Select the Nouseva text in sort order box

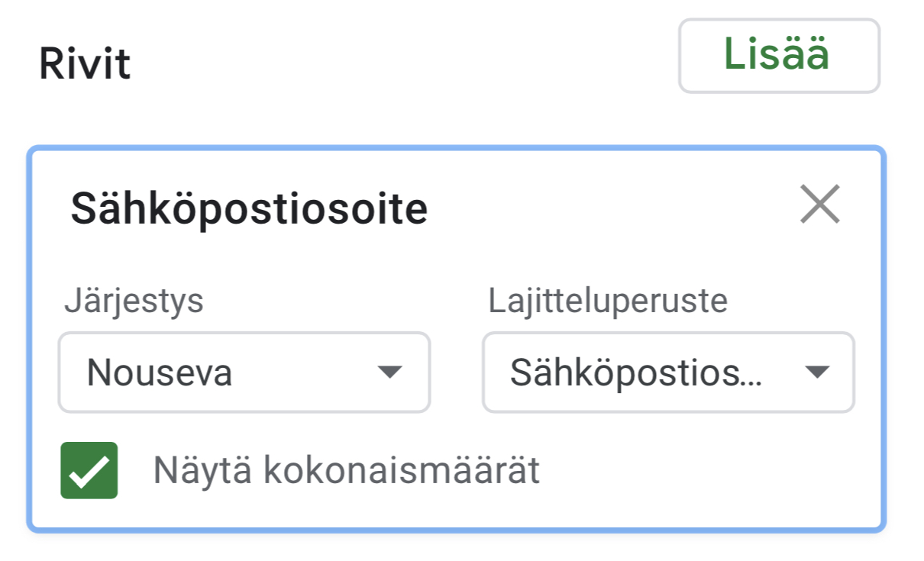tap(160, 373)
